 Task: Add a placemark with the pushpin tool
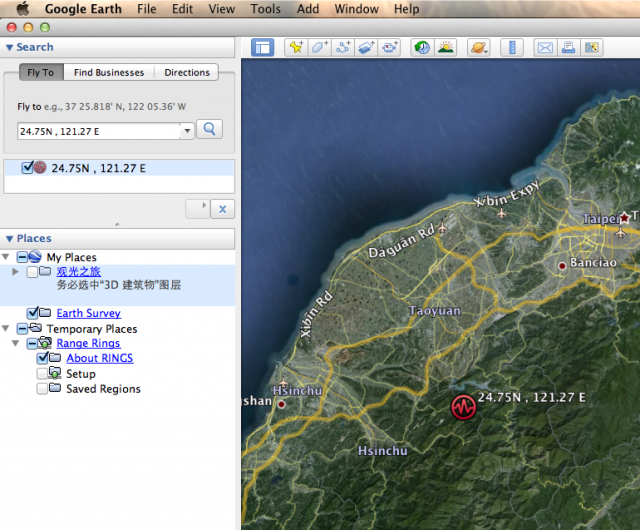tap(296, 47)
